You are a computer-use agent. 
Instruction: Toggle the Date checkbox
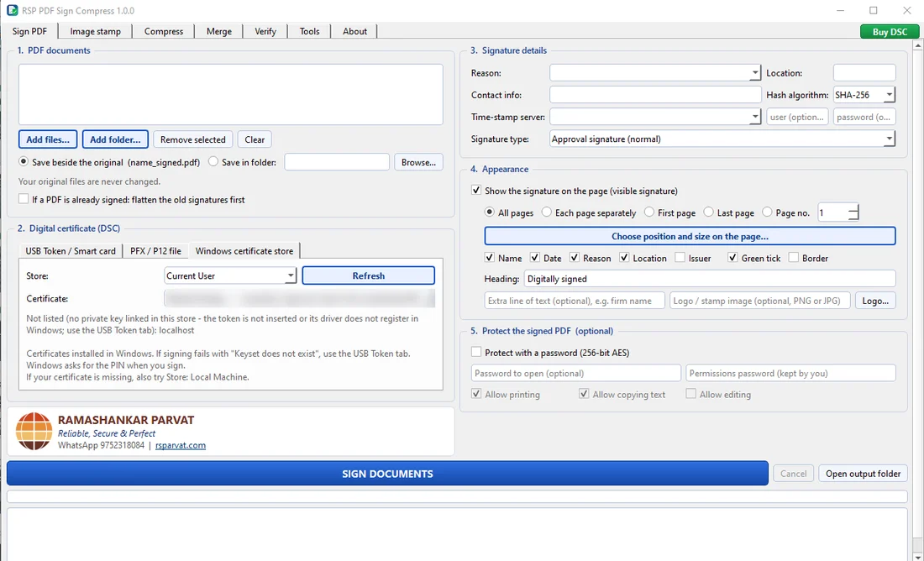point(535,258)
